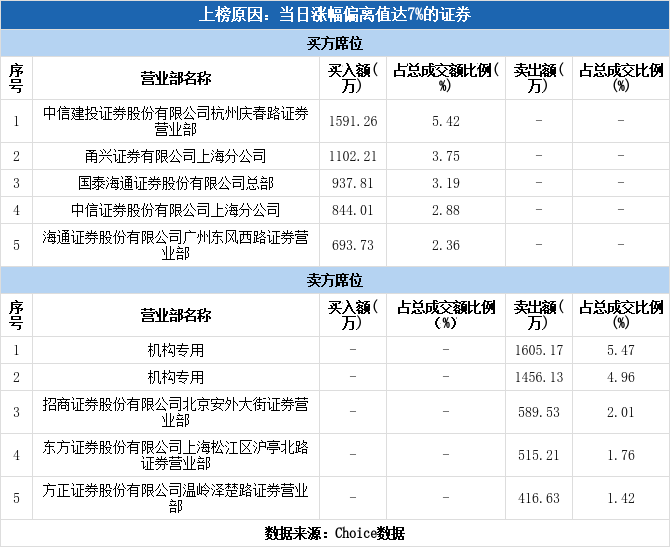Click 中信建投证券股份有限公司杭州庆春路证券营业部 row name
The image size is (670, 547).
point(176,121)
